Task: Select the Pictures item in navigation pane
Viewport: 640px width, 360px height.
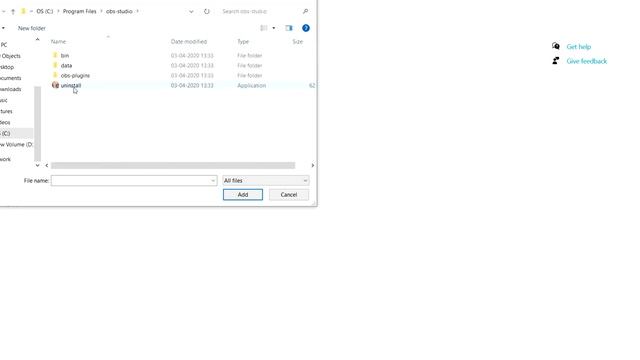Action: point(6,111)
